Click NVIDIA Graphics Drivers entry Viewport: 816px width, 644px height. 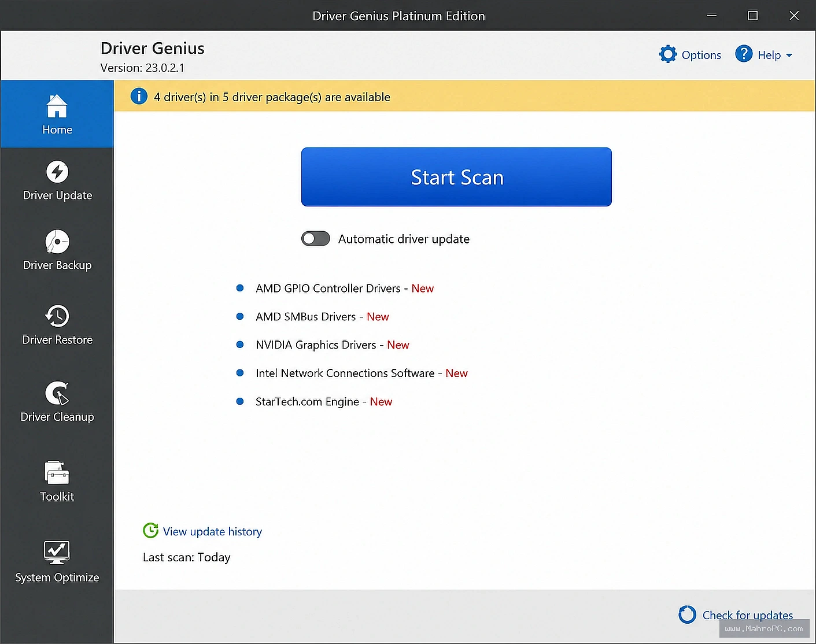coord(332,345)
